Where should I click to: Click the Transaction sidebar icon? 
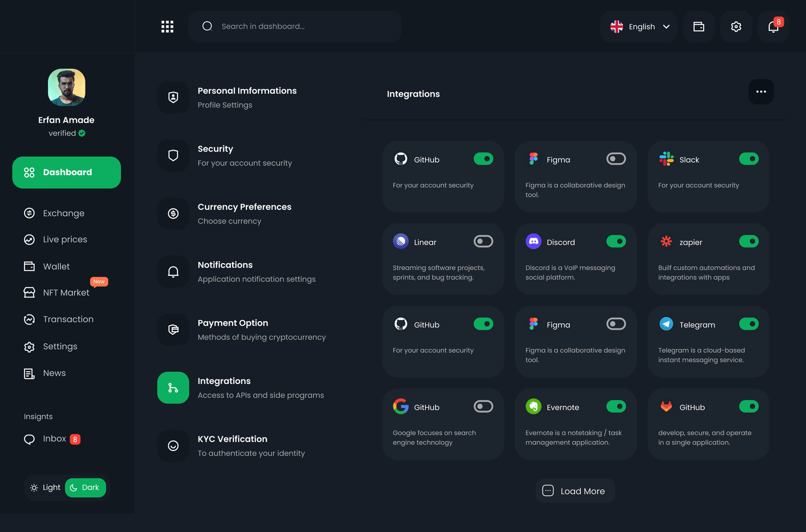click(x=29, y=319)
